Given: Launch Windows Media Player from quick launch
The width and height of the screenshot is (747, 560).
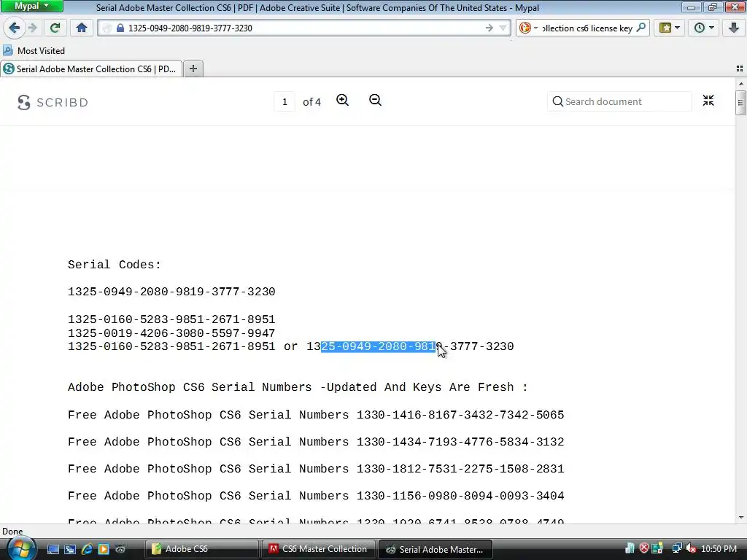Looking at the screenshot, I should click(x=104, y=549).
